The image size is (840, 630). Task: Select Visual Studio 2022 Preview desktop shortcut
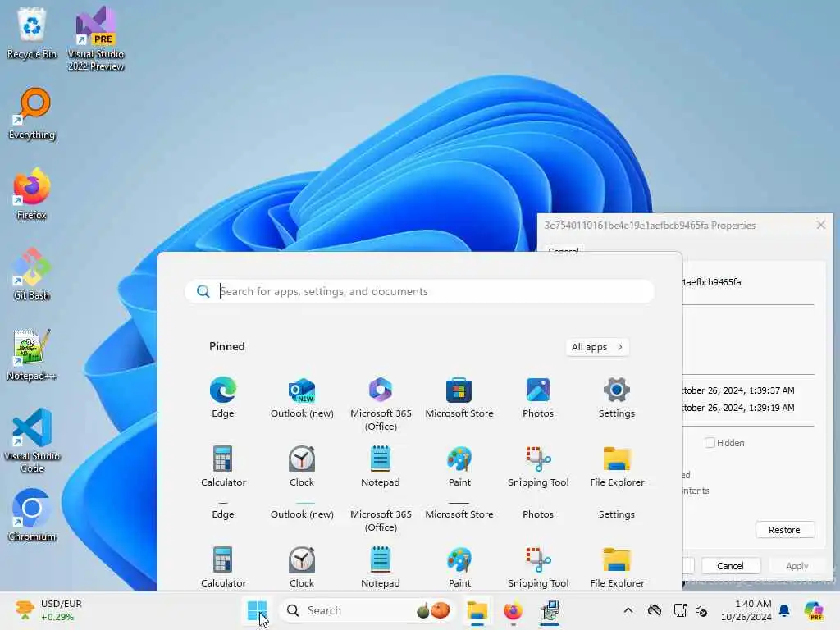96,39
